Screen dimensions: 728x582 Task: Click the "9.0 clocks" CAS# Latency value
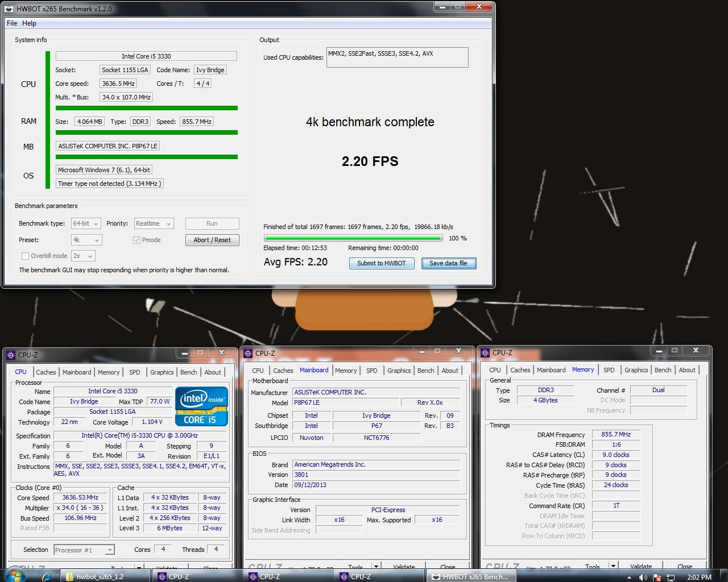pyautogui.click(x=616, y=455)
